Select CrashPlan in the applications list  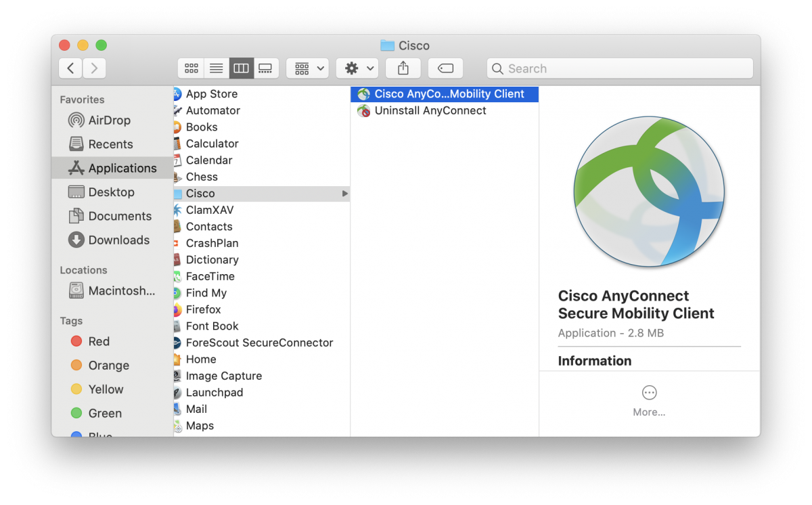tap(262, 243)
